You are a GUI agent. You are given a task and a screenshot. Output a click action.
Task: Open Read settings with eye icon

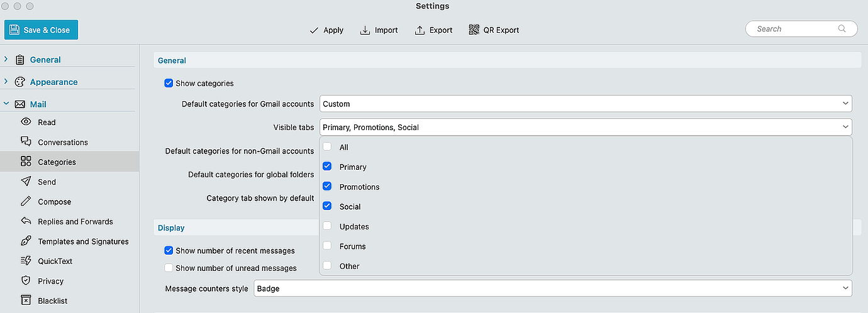point(26,122)
